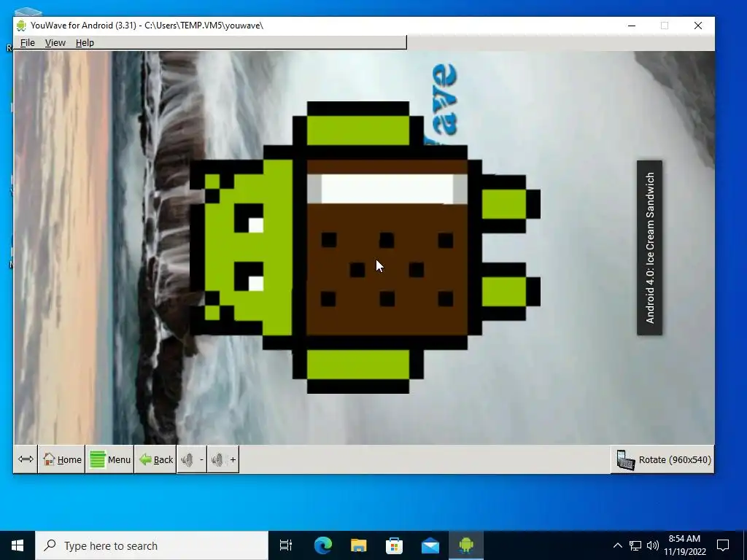Click the double-arrow resize icon in bottom toolbar
This screenshot has width=747, height=560.
pyautogui.click(x=26, y=459)
